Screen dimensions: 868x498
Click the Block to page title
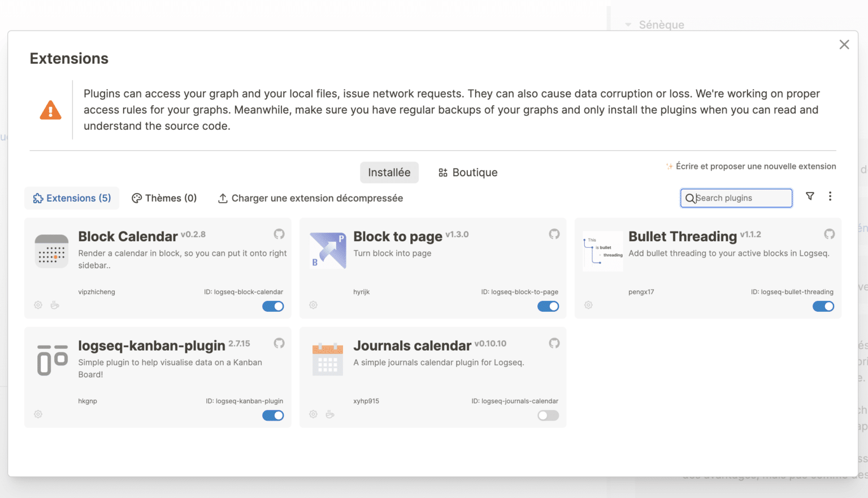click(398, 237)
